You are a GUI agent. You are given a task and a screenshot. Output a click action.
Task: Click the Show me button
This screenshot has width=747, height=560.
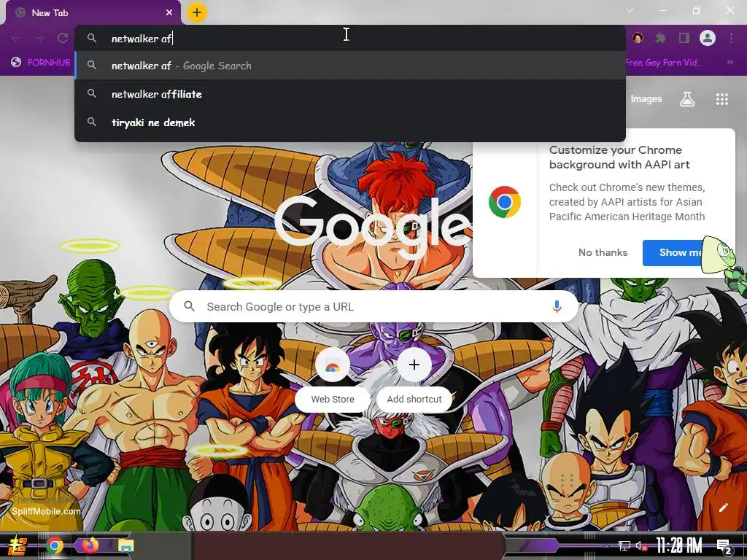[673, 252]
